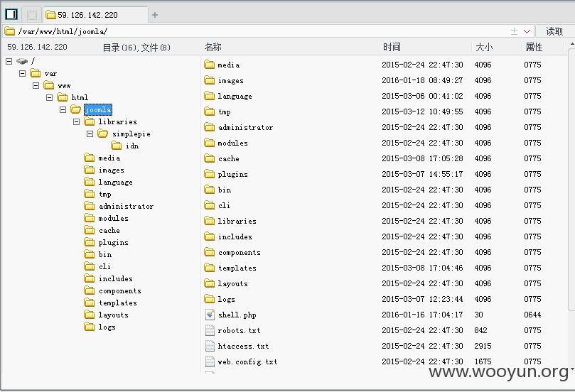Click the images folder icon in file list
Image resolution: width=575 pixels, height=392 pixels.
[x=210, y=80]
